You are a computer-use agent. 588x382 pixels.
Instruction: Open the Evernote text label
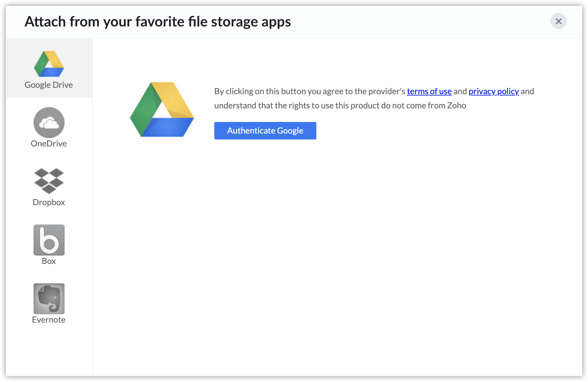point(49,320)
